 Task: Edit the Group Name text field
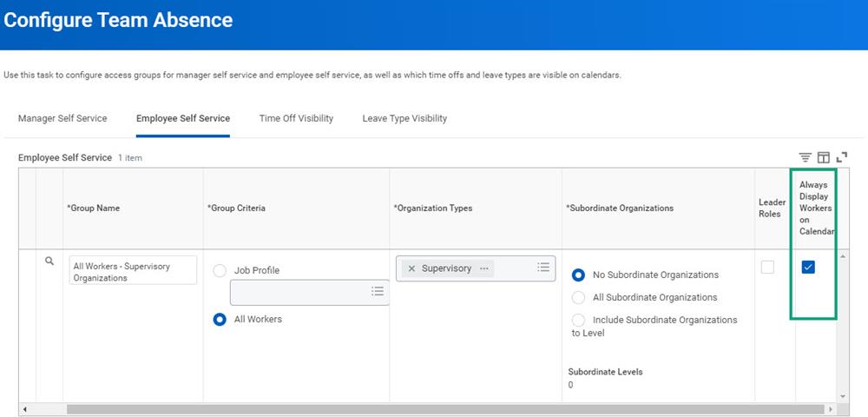click(x=133, y=270)
